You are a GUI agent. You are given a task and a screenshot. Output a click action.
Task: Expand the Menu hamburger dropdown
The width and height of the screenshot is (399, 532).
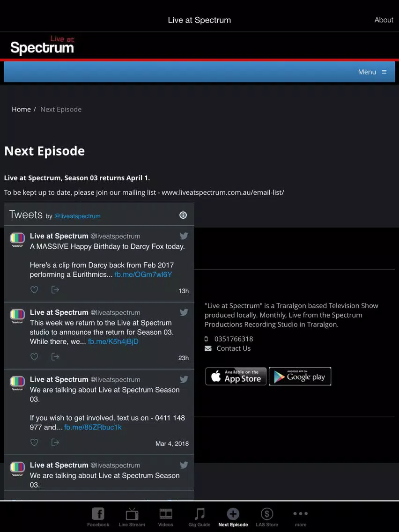(372, 72)
